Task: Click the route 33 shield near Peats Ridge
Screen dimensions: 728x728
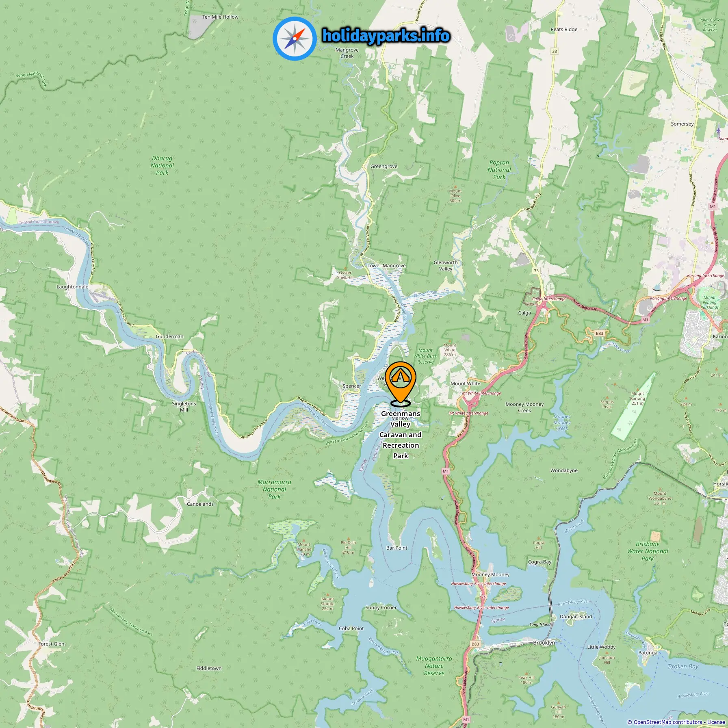Action: pos(555,51)
